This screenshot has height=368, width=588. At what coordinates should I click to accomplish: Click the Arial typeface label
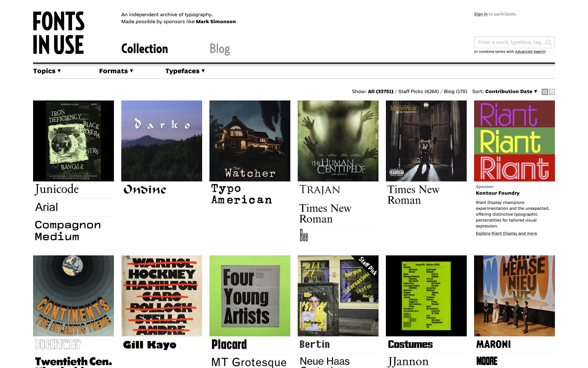pyautogui.click(x=47, y=207)
